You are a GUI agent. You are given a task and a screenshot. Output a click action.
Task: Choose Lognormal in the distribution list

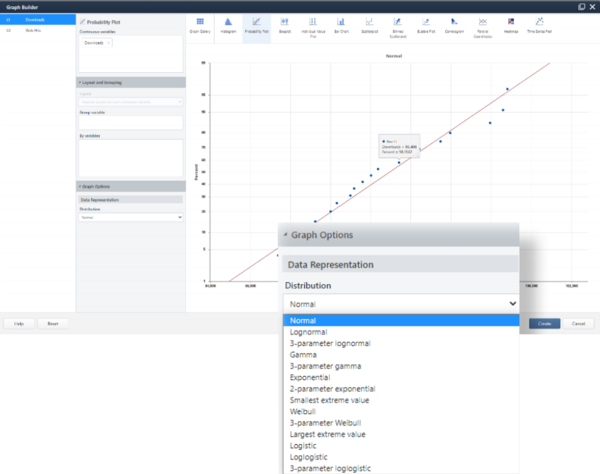click(401, 332)
